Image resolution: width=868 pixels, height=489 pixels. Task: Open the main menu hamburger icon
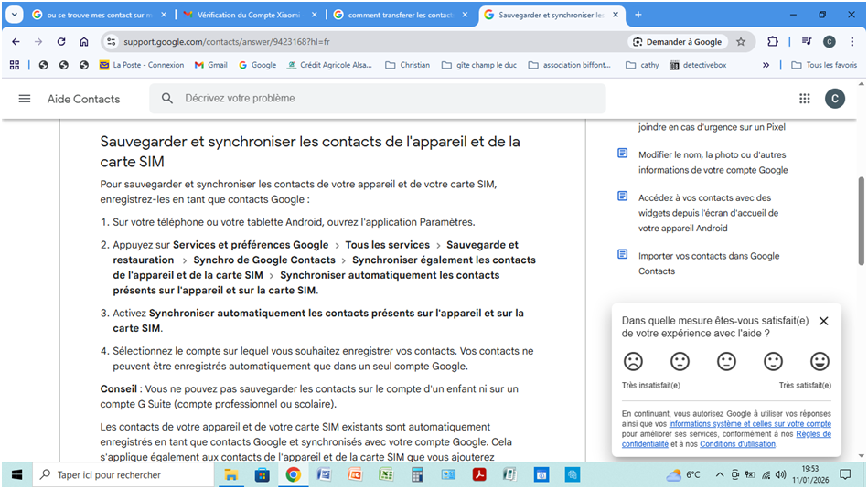25,99
